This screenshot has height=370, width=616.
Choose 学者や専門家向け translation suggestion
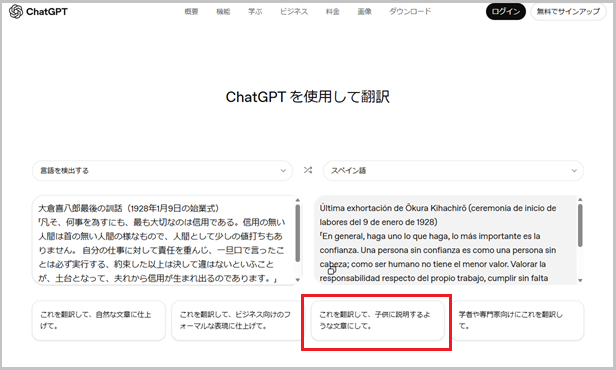tap(518, 321)
